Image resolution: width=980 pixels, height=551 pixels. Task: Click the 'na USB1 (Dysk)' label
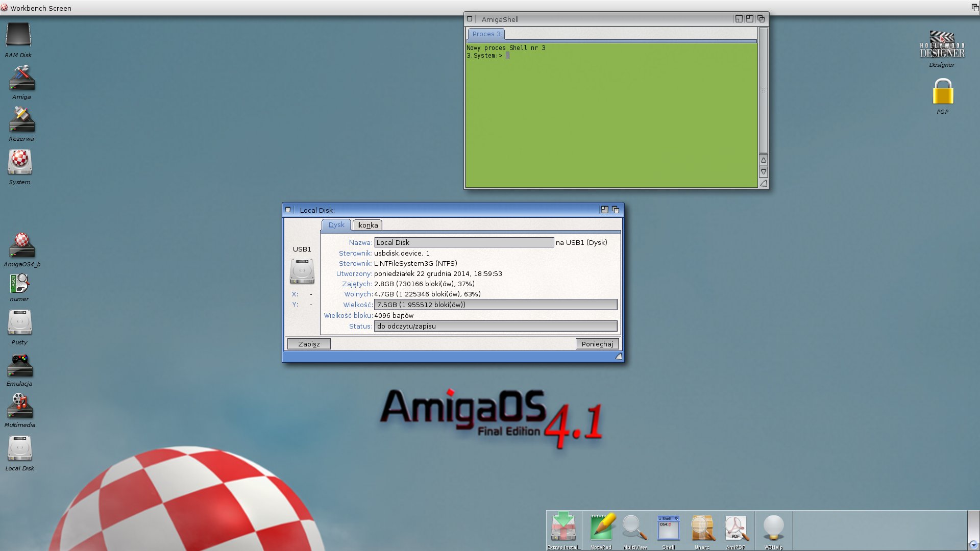pyautogui.click(x=581, y=242)
